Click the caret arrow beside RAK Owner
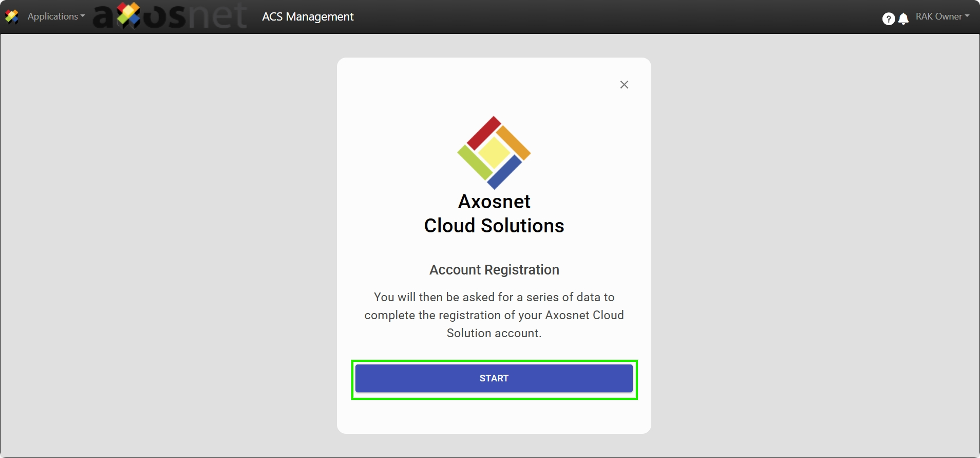The height and width of the screenshot is (458, 980). click(x=967, y=16)
